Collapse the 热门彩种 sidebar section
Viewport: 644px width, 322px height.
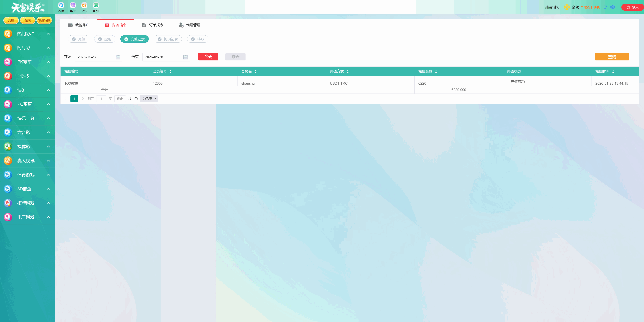(48, 34)
